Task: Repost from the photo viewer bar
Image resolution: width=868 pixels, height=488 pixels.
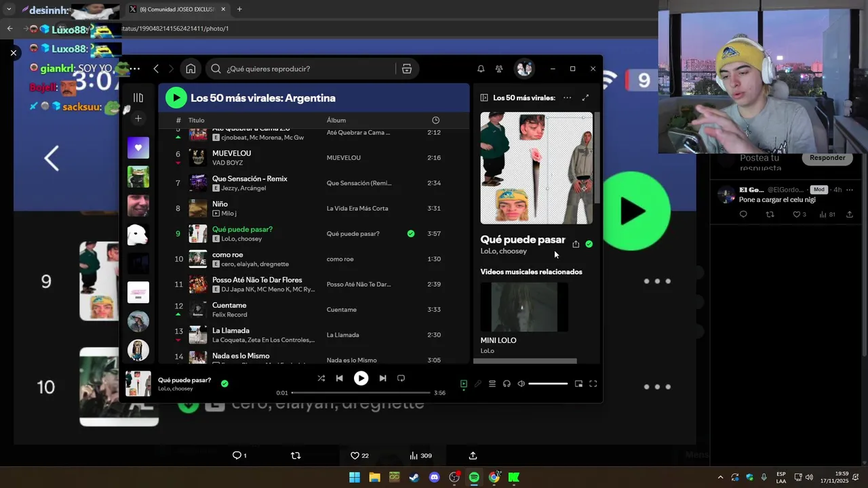Action: pos(296,455)
